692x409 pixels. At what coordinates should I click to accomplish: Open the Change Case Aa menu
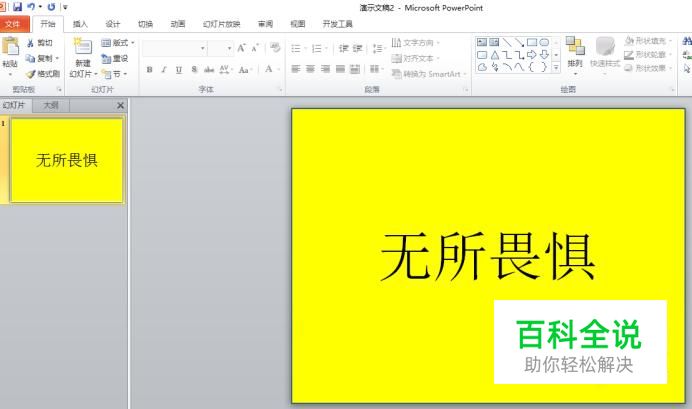pos(245,69)
